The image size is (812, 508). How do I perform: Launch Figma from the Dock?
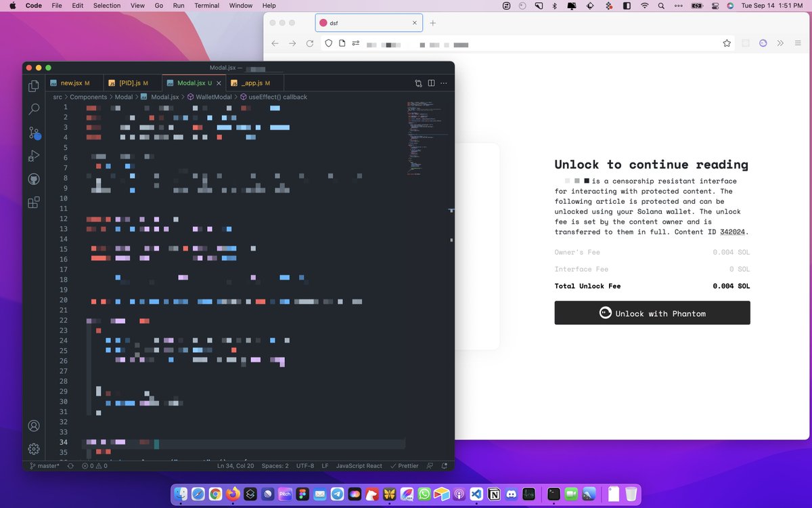[x=302, y=494]
